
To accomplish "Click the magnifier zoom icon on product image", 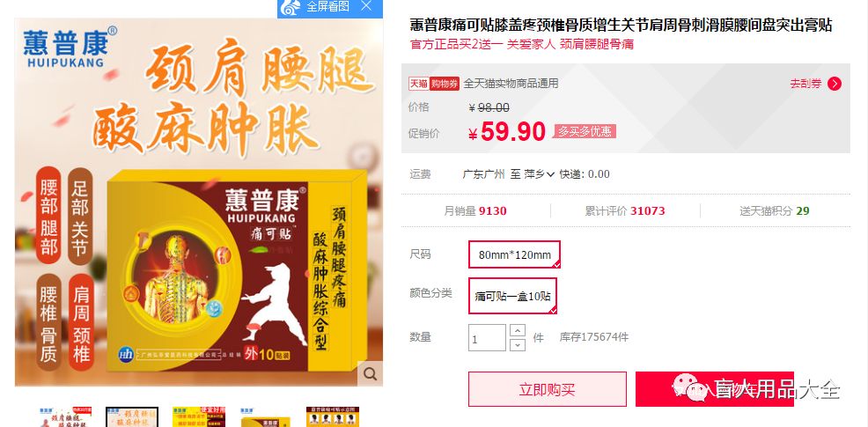I will [370, 374].
